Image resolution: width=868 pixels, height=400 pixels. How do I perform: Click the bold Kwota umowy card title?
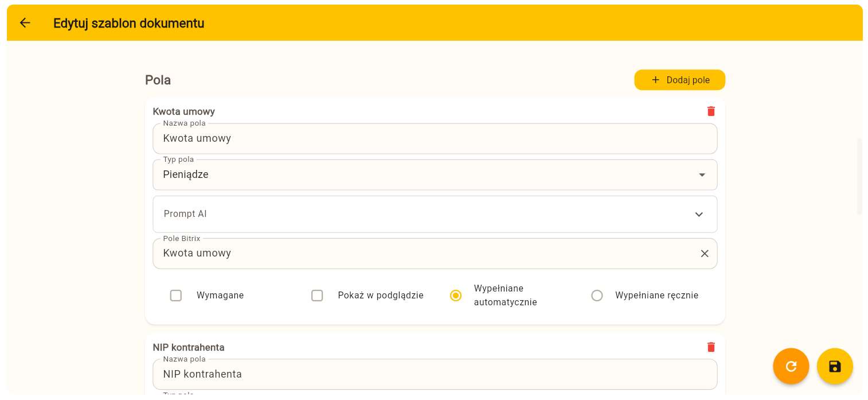coord(183,111)
